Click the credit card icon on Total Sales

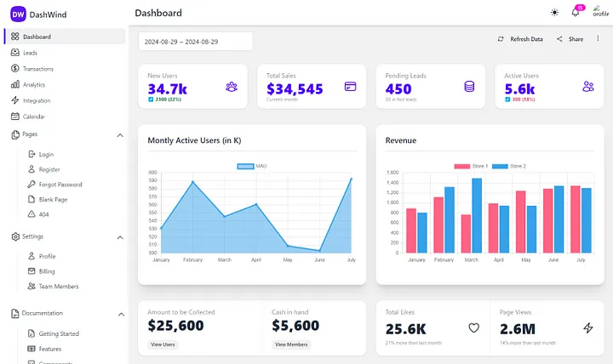(x=350, y=86)
